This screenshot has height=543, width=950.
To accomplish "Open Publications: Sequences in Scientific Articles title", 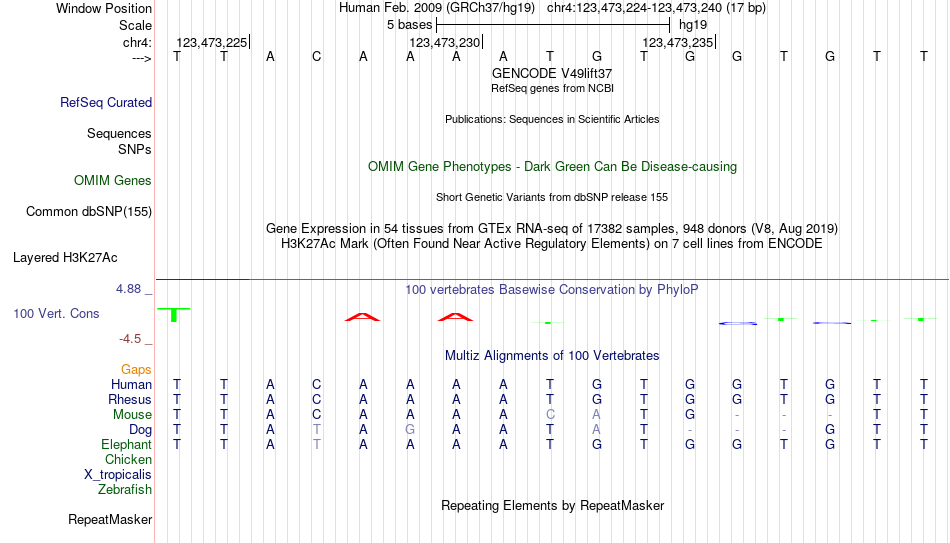I will pos(552,119).
